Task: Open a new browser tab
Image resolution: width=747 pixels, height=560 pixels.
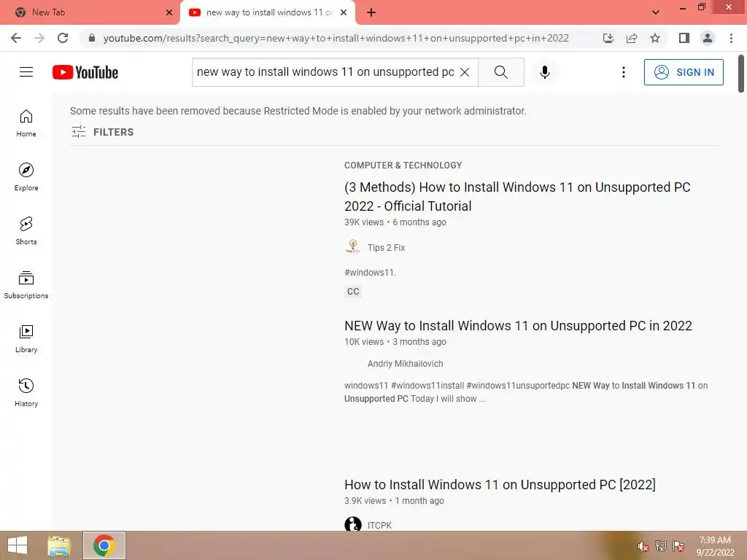Action: pyautogui.click(x=371, y=12)
